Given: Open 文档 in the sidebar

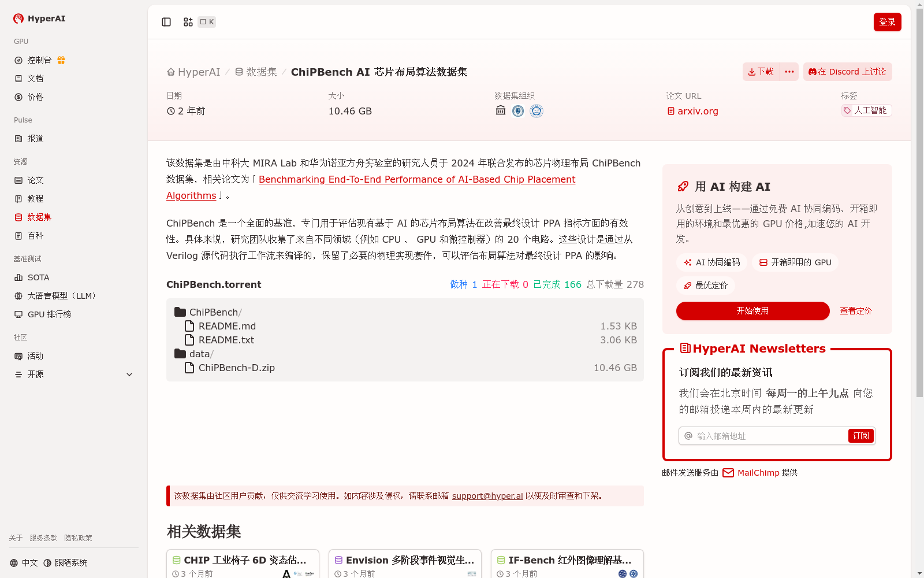Looking at the screenshot, I should (29, 79).
